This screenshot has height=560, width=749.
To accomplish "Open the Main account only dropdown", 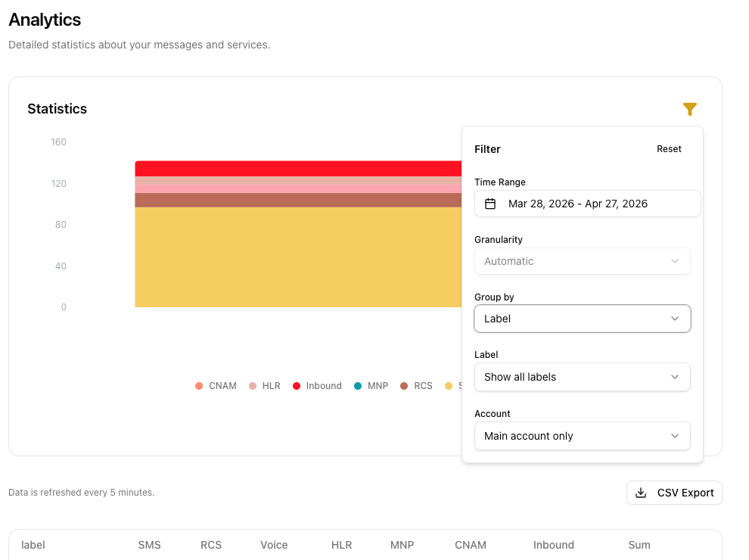I will [x=583, y=436].
